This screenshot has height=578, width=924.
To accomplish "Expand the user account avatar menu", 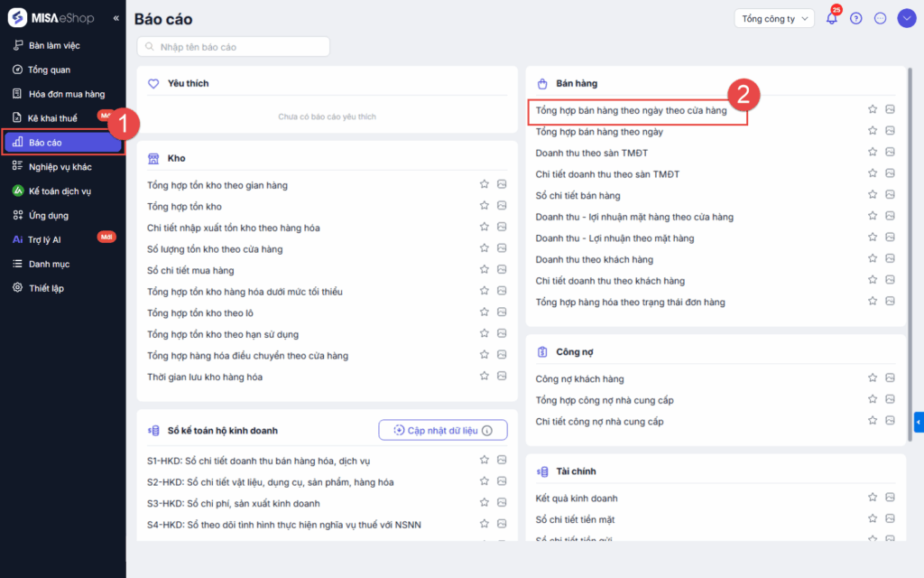I will tap(906, 18).
